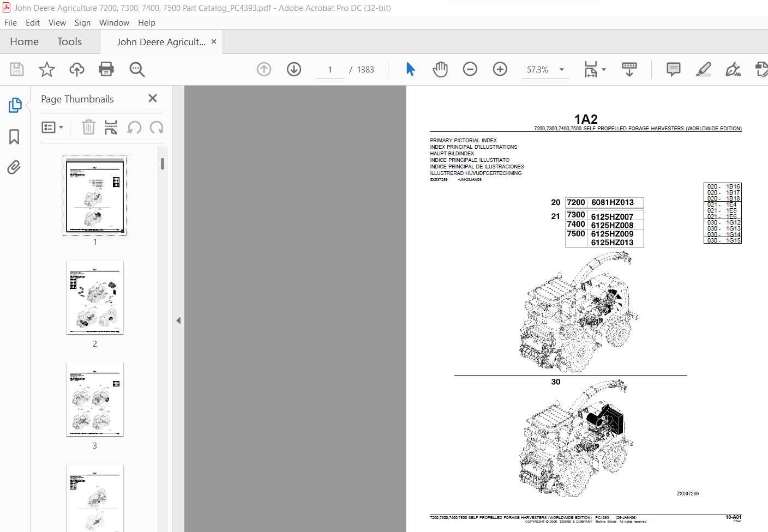Image resolution: width=768 pixels, height=532 pixels.
Task: Click the 030 - 1G15 index entry
Action: (x=724, y=240)
